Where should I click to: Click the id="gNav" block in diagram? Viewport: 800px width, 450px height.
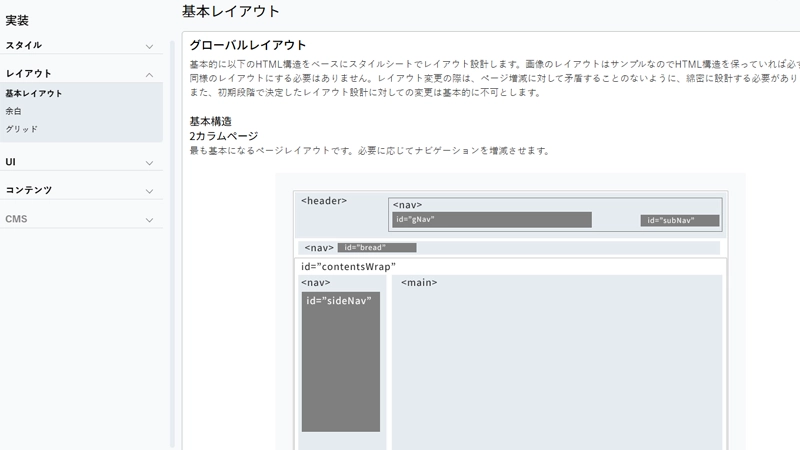[x=491, y=220]
